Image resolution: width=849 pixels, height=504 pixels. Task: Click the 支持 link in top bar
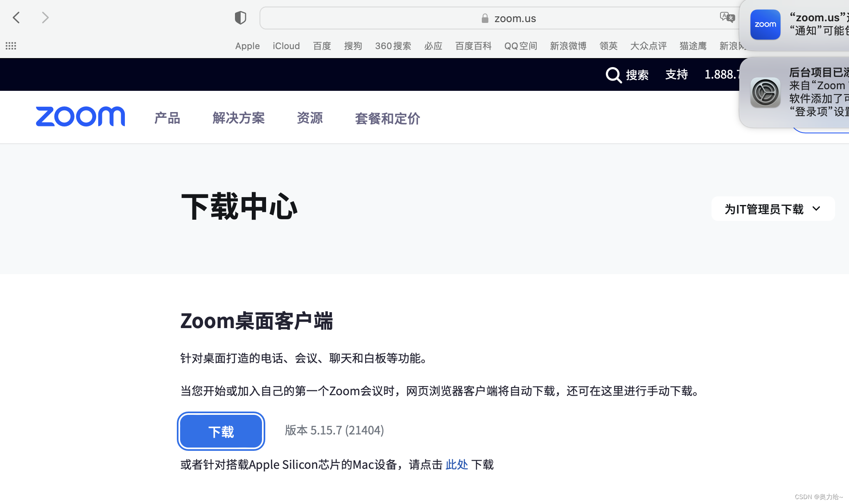click(676, 74)
